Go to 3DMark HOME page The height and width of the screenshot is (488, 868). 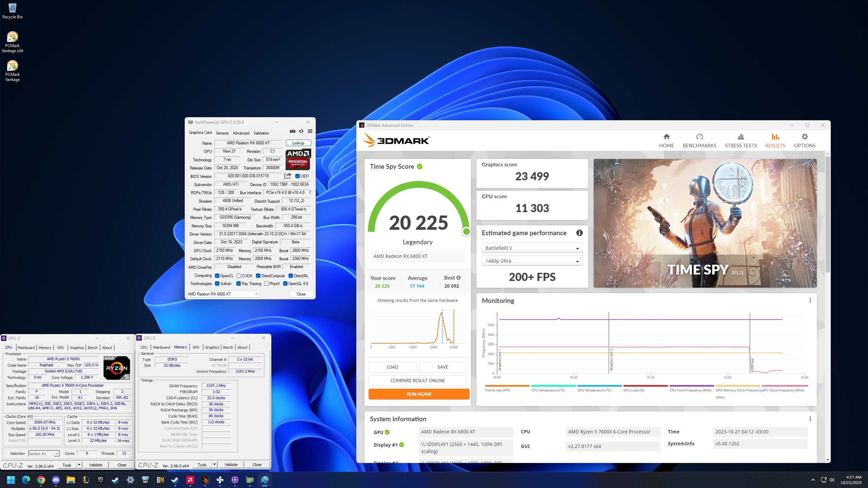[x=666, y=141]
